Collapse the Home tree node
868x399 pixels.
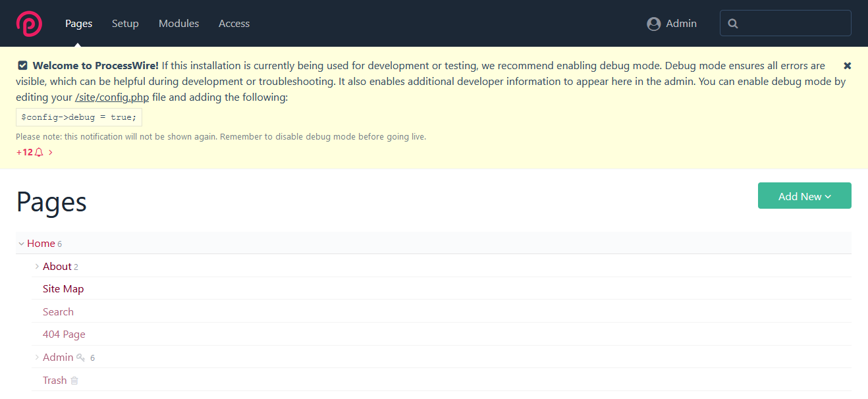(x=21, y=244)
